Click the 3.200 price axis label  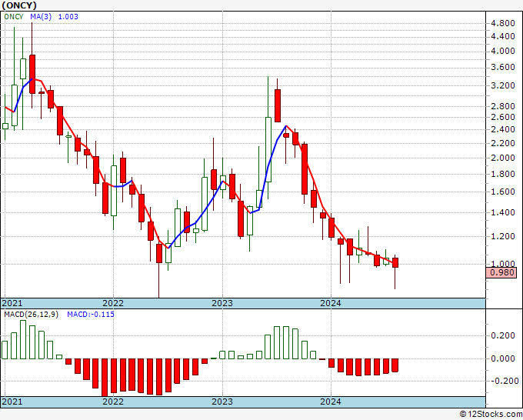point(503,85)
